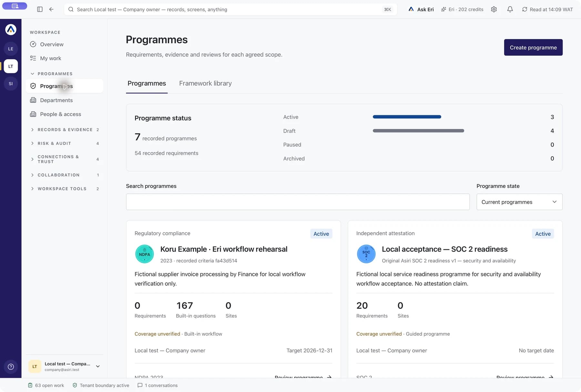This screenshot has width=581, height=392.
Task: Expand RISK & AUDIT section
Action: pyautogui.click(x=65, y=143)
